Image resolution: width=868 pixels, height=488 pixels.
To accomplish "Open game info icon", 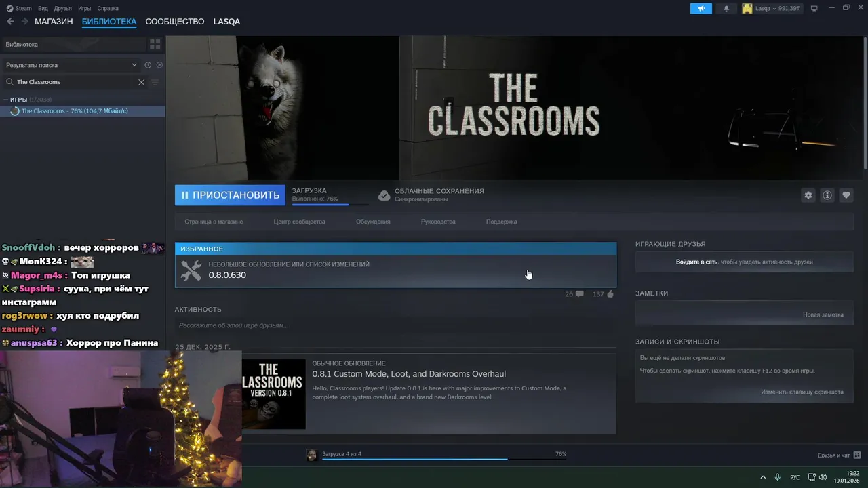I will 827,195.
